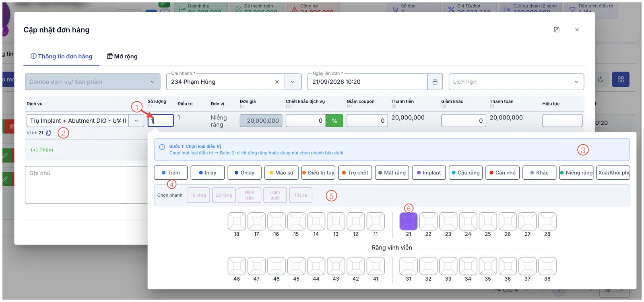Click the expand dialog icon
This screenshot has width=644, height=302.
pos(557,30)
